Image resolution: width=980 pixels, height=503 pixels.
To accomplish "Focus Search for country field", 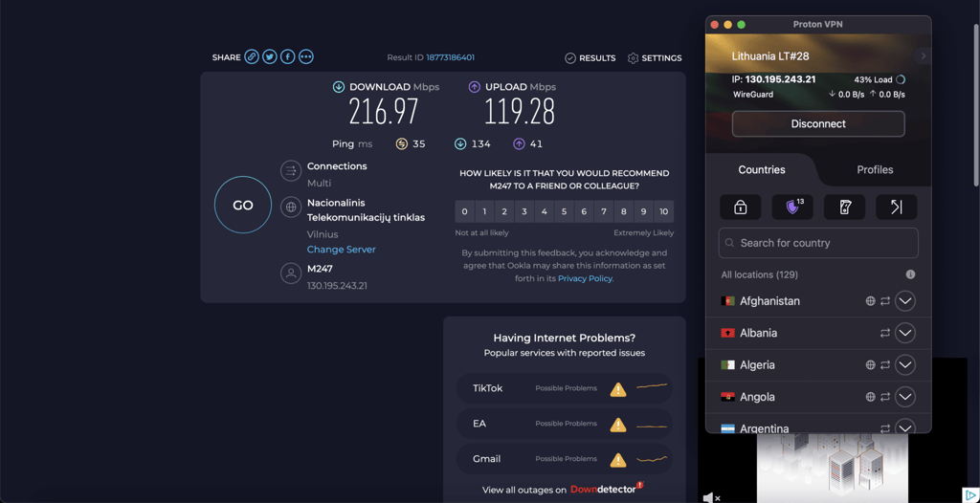I will [x=818, y=243].
